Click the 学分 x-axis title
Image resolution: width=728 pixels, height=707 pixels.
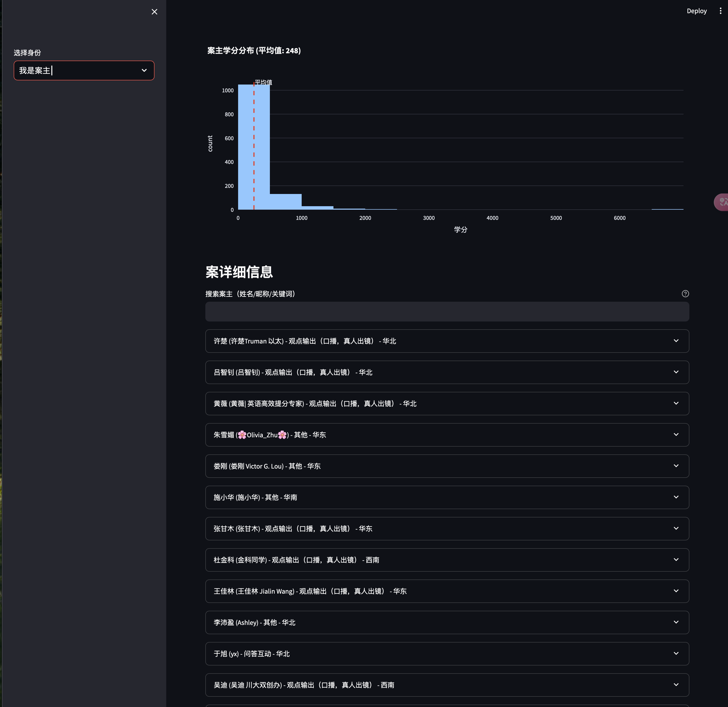tap(460, 229)
